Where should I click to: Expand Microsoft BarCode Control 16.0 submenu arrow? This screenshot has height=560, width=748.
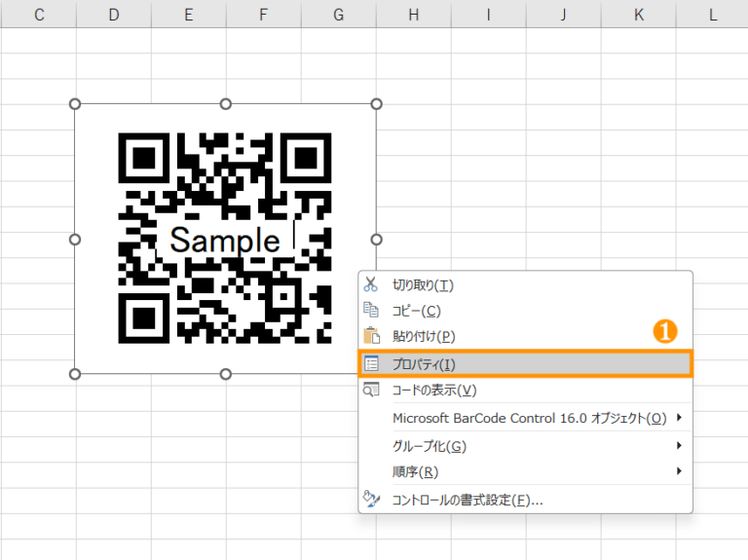(678, 418)
